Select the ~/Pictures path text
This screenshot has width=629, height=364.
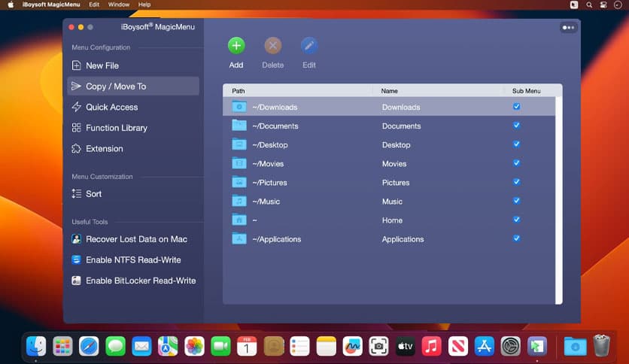269,183
